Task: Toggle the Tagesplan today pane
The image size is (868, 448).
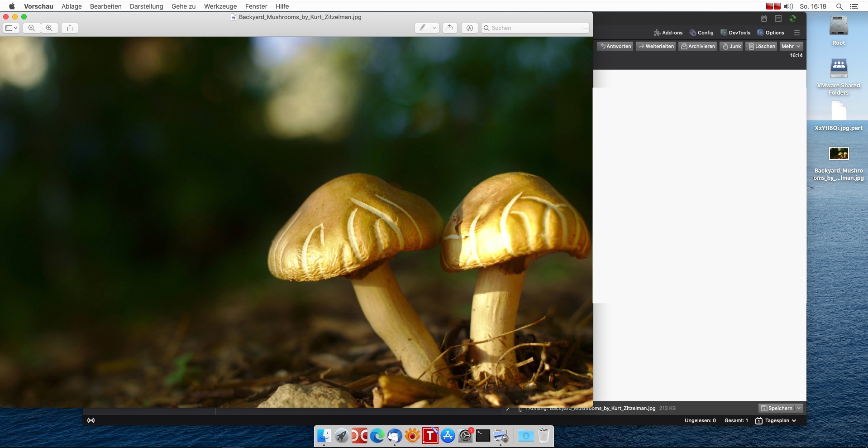Action: [776, 420]
